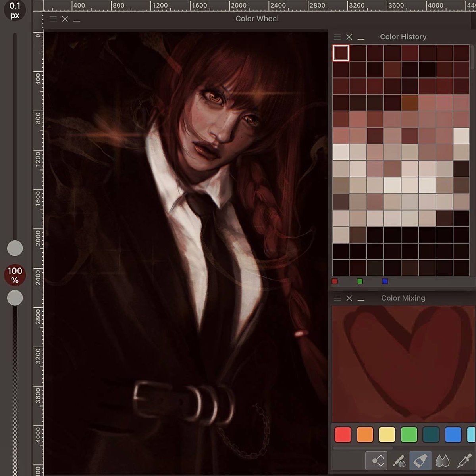The image size is (476, 476).
Task: Pick the blue swatch in the mixing palette
Action: [453, 434]
